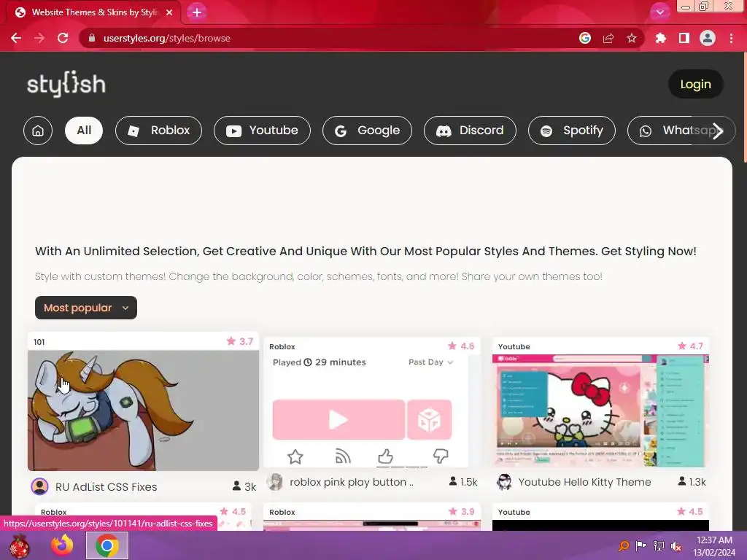The image size is (747, 560).
Task: Reload the userstyles.org page
Action: pos(63,38)
